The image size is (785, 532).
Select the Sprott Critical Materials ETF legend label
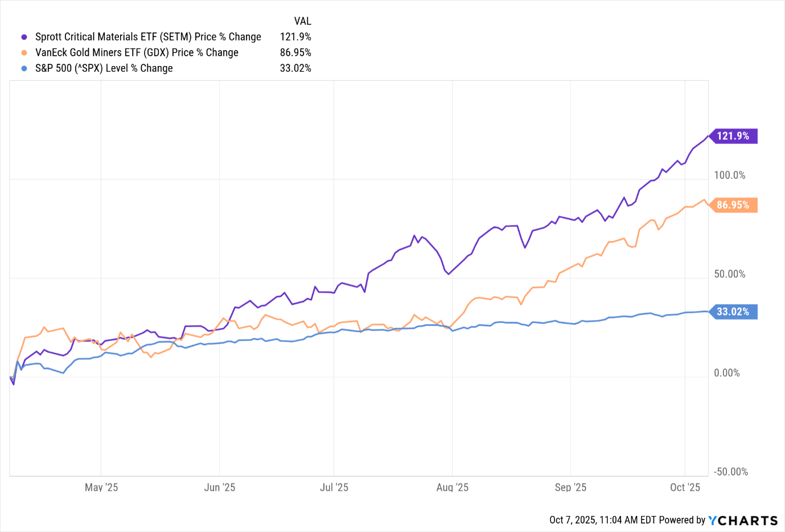coord(148,37)
